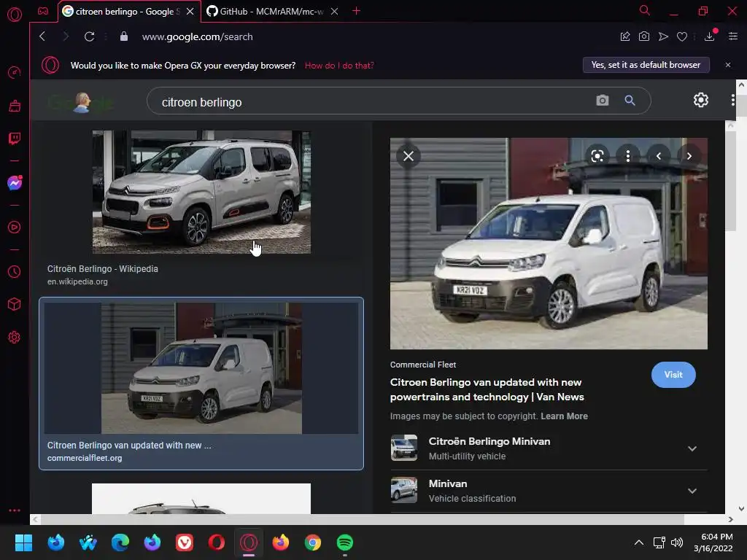Open Spotify from taskbar
The width and height of the screenshot is (747, 560).
345,542
